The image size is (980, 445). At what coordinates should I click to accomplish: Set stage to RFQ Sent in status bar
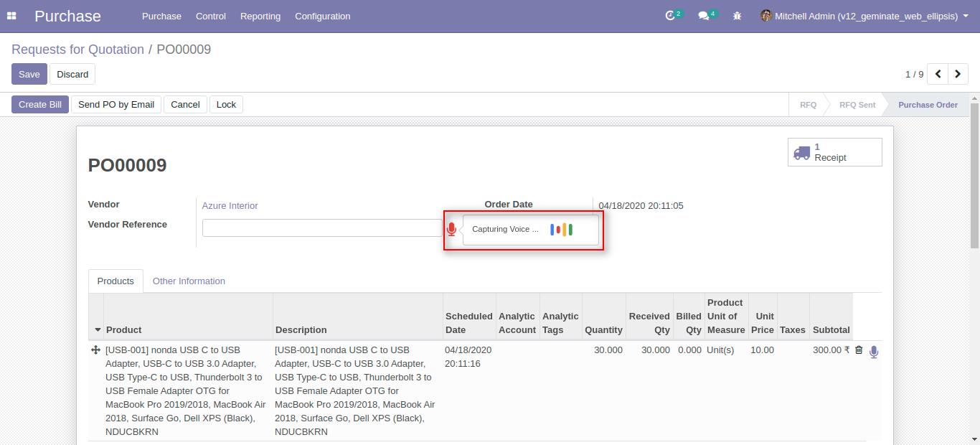857,105
